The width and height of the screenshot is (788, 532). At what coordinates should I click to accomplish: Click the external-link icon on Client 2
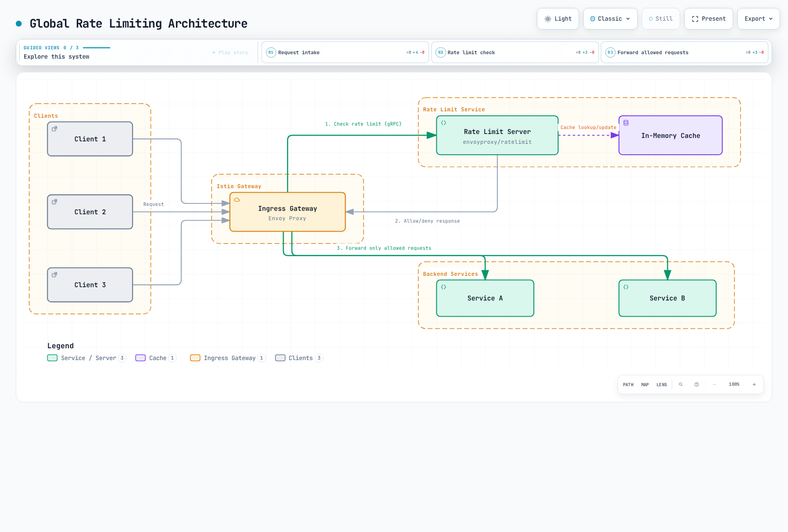(x=55, y=201)
